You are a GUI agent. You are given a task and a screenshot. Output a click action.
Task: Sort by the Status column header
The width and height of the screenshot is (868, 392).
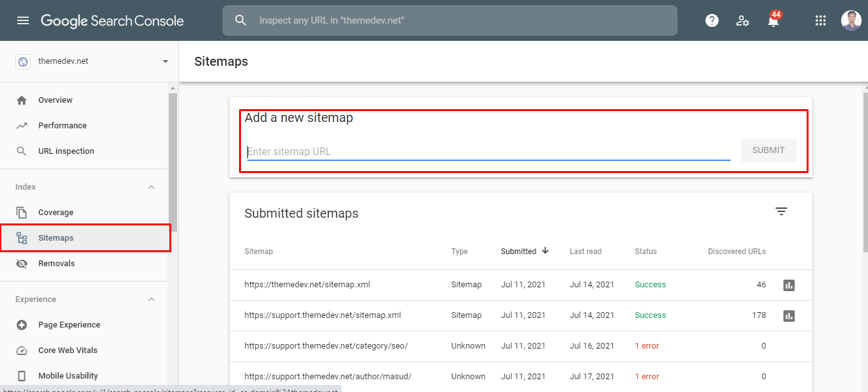point(646,252)
